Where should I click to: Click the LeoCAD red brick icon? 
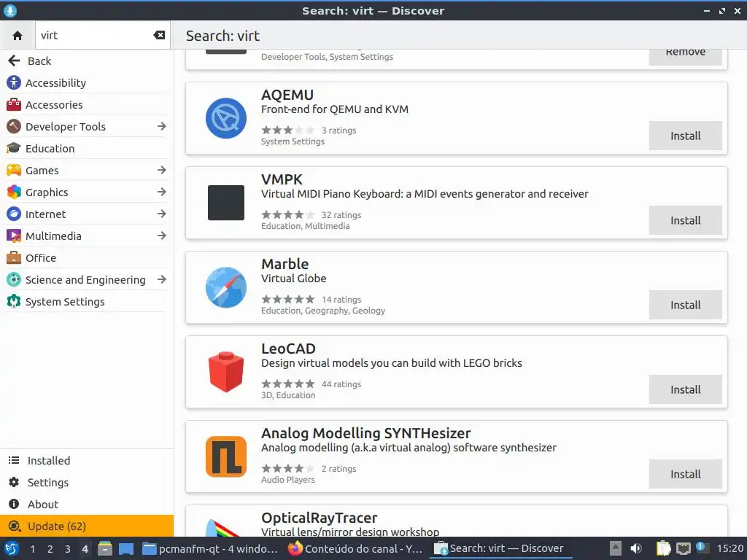(226, 372)
